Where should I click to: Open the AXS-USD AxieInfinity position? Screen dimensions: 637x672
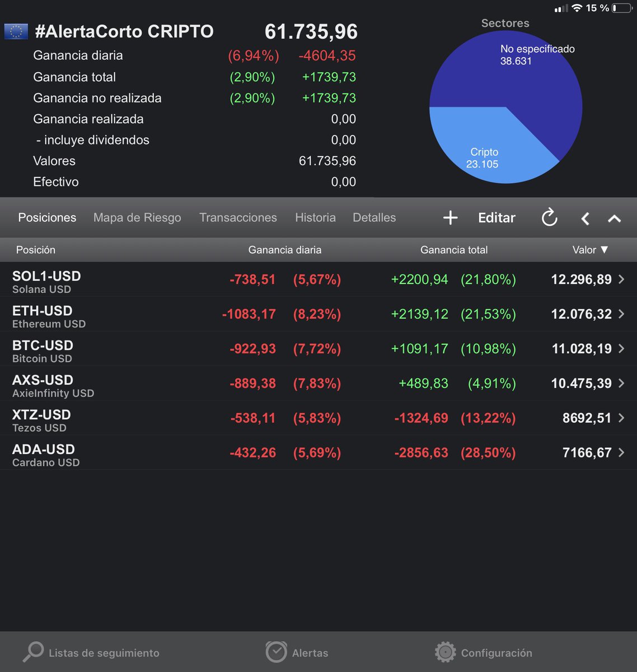(318, 384)
